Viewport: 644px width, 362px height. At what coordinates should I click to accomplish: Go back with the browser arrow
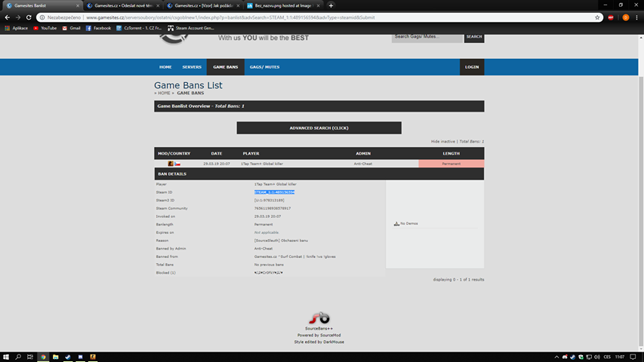click(7, 17)
